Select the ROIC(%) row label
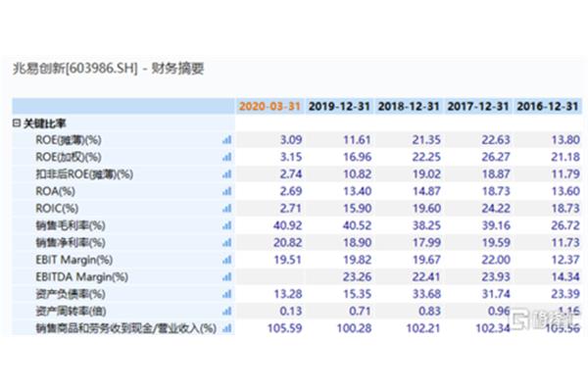Screen dimensions: 588x392 pos(57,209)
